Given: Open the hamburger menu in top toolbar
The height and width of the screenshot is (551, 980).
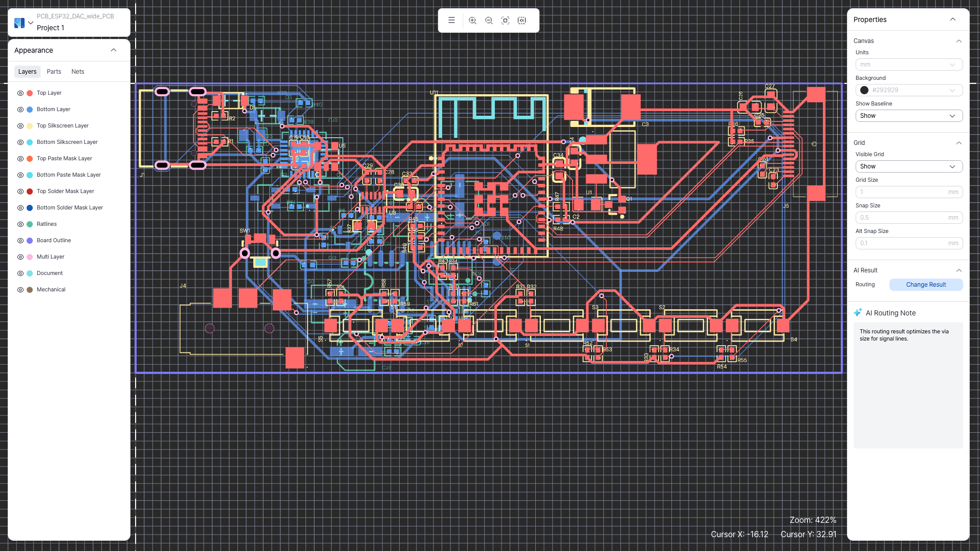Looking at the screenshot, I should click(x=451, y=20).
